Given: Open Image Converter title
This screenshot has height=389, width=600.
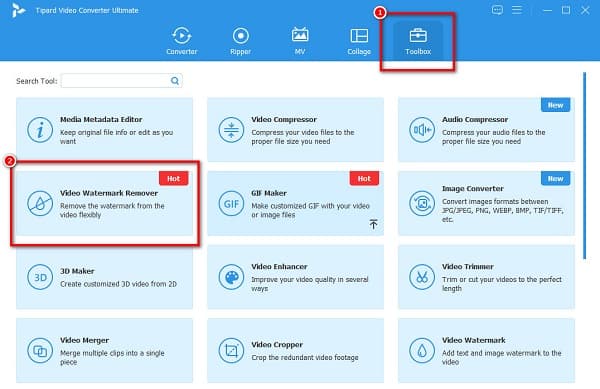Looking at the screenshot, I should tap(473, 189).
